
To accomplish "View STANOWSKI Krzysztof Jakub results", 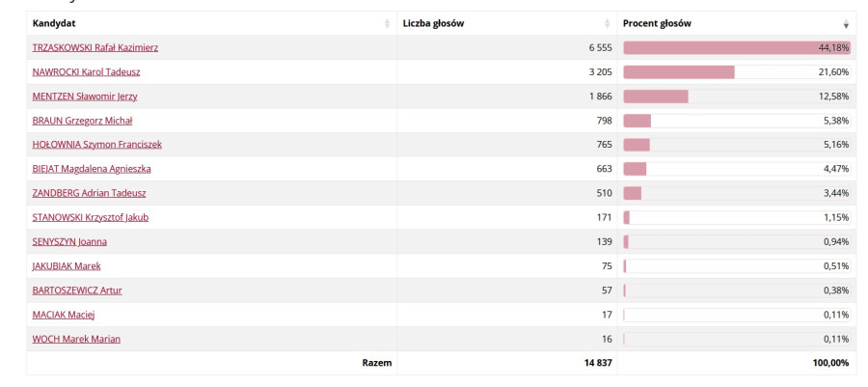I will [x=91, y=217].
